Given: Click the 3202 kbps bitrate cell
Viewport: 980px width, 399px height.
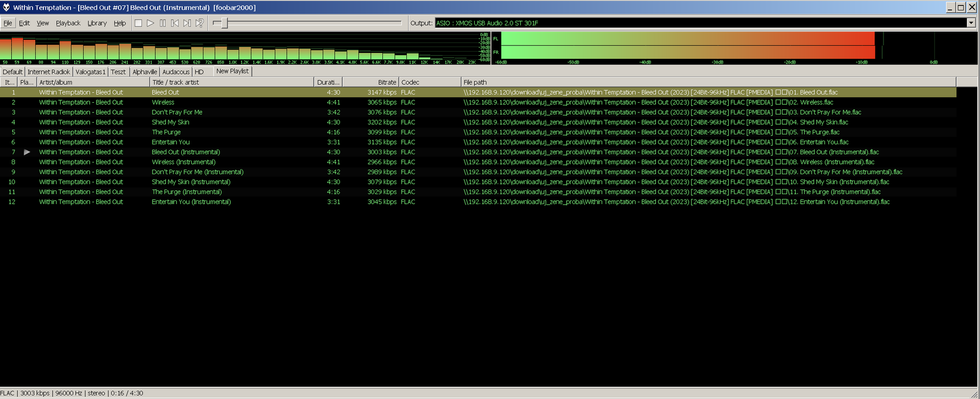Looking at the screenshot, I should click(x=382, y=122).
